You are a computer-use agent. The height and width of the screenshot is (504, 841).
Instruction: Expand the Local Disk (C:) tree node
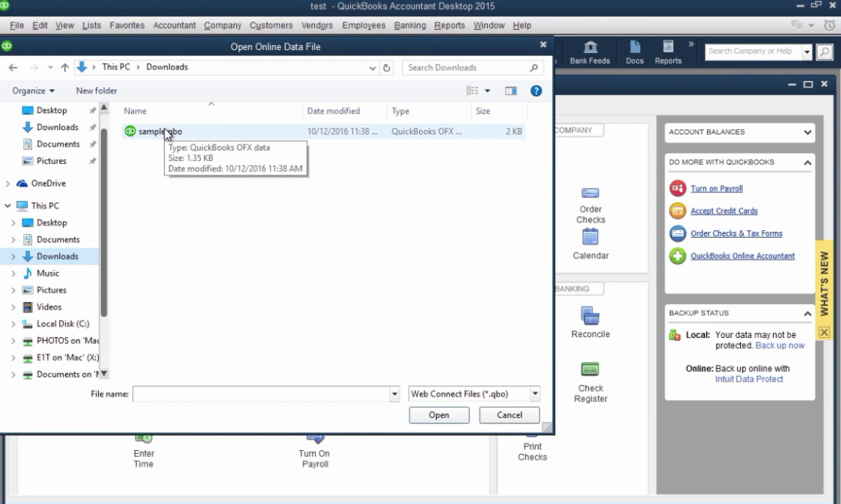pyautogui.click(x=13, y=324)
